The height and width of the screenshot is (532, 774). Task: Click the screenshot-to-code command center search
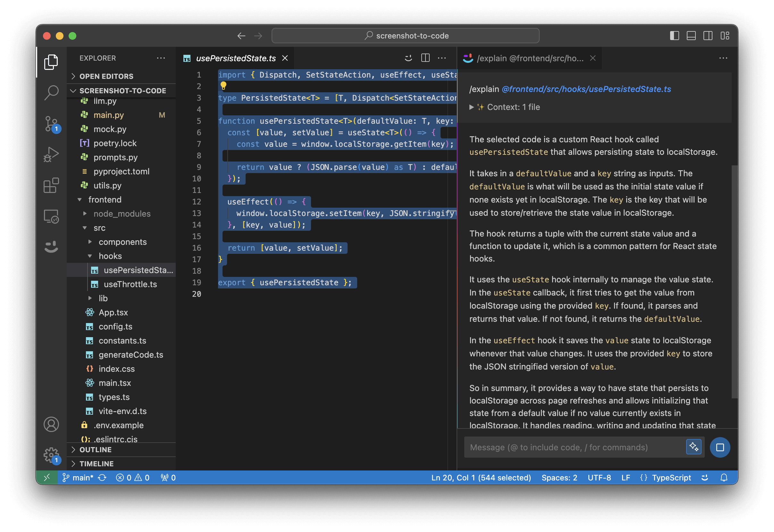pyautogui.click(x=405, y=36)
